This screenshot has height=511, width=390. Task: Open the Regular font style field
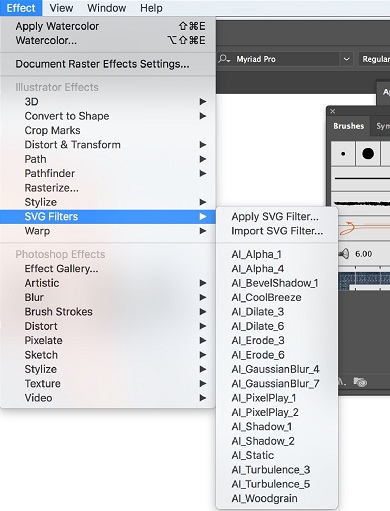[x=374, y=59]
